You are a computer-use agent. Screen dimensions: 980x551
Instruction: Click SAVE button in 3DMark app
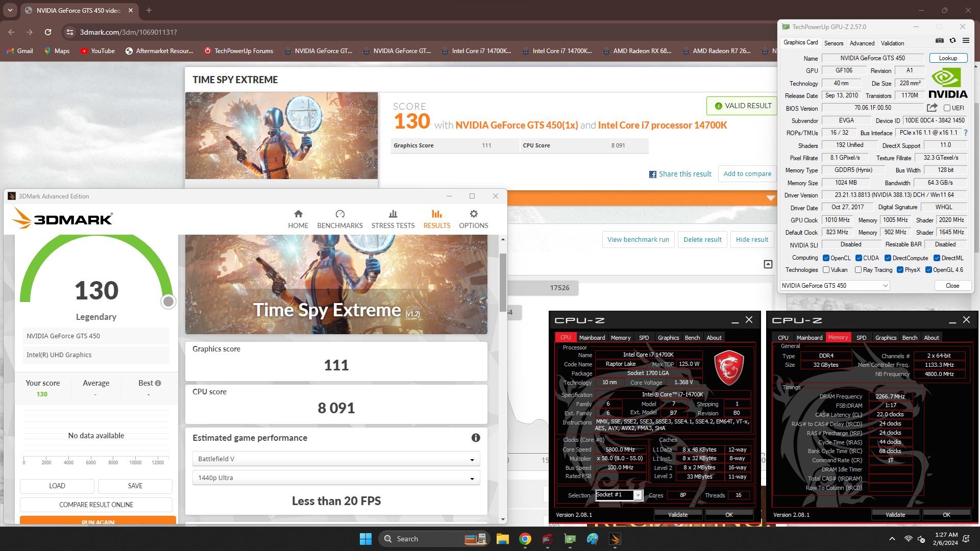coord(135,486)
